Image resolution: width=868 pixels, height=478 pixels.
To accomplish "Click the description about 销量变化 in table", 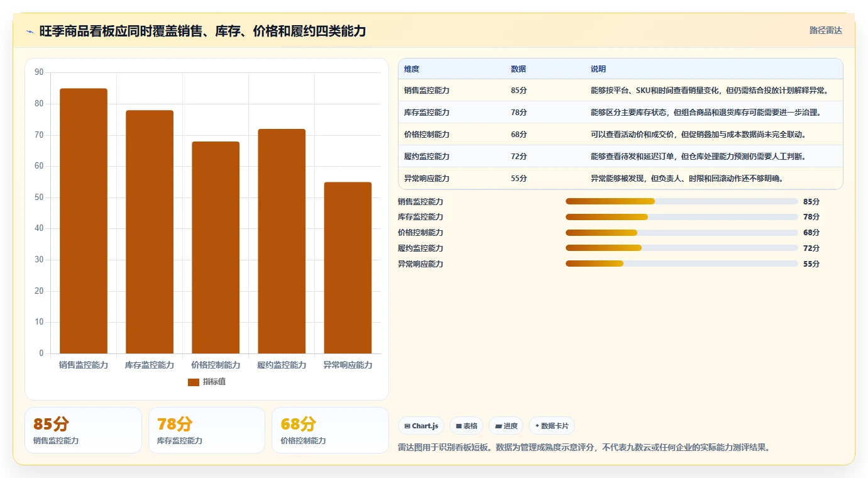I will (709, 90).
